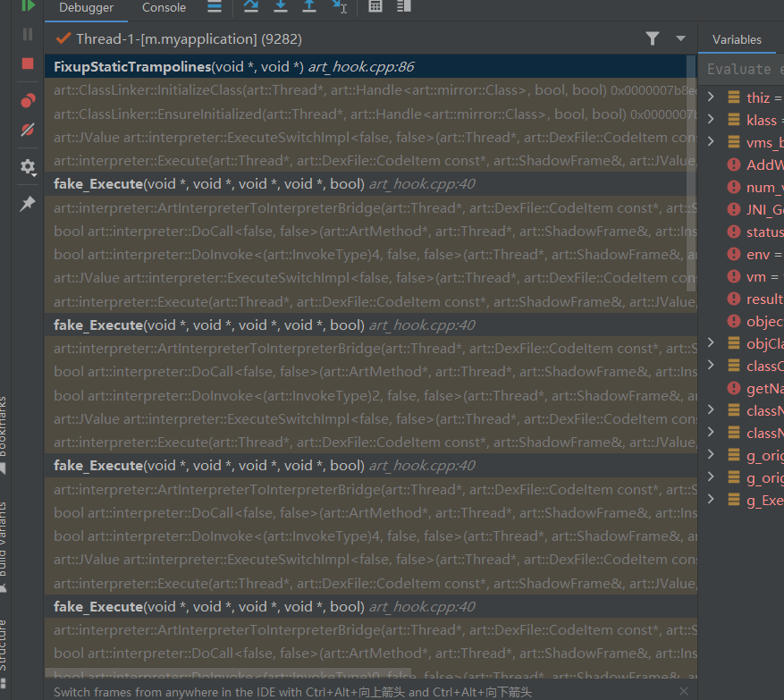This screenshot has height=700, width=784.
Task: Open the Bookmarks tool window
Action: coord(4,434)
